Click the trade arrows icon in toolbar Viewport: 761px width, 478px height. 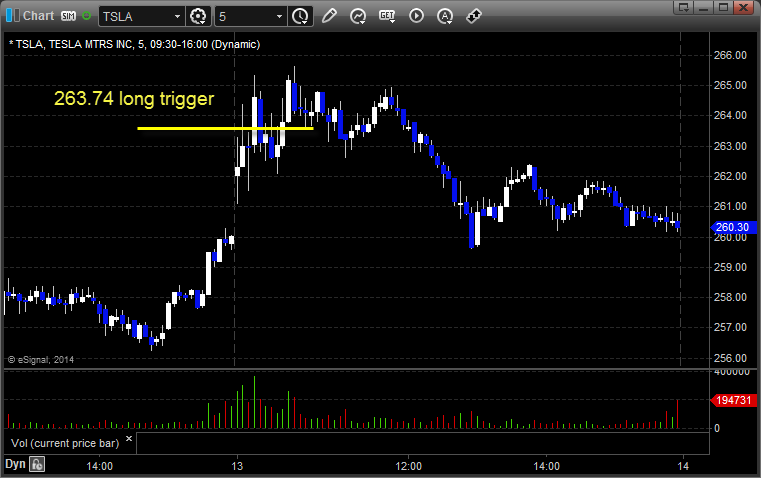click(x=474, y=16)
